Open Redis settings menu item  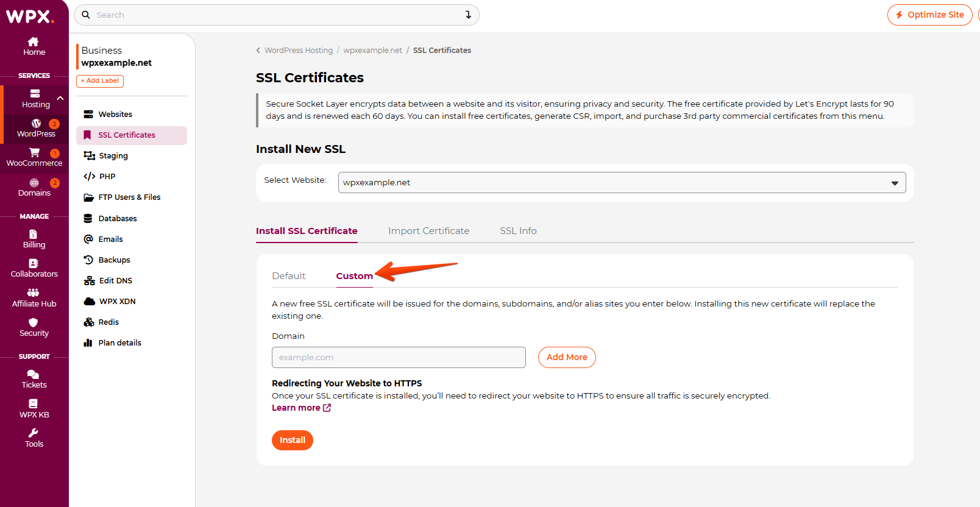108,322
